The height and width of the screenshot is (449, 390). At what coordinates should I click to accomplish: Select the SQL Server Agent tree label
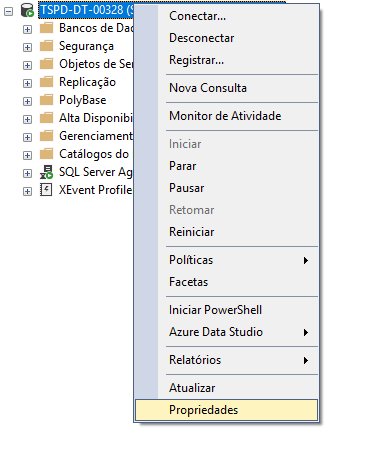pos(96,172)
